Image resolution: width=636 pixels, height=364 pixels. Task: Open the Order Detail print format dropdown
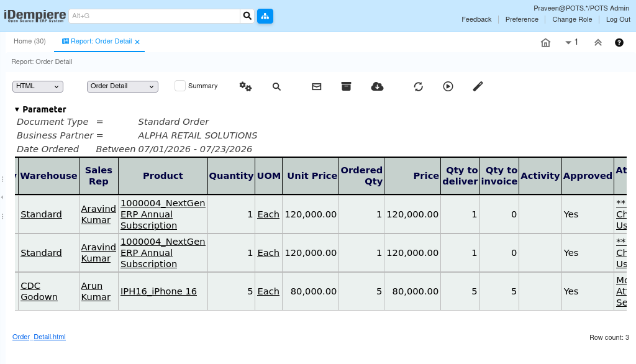122,86
